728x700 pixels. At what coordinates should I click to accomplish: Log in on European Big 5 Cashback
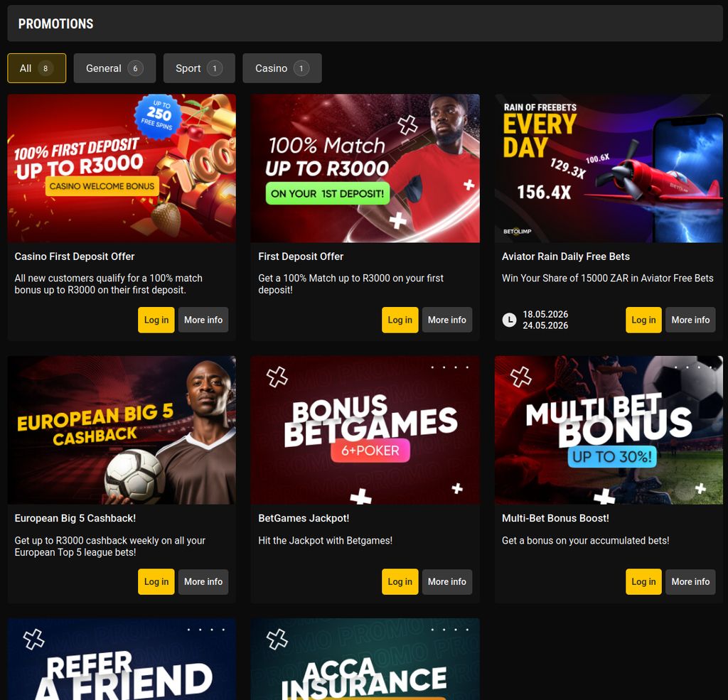point(156,581)
